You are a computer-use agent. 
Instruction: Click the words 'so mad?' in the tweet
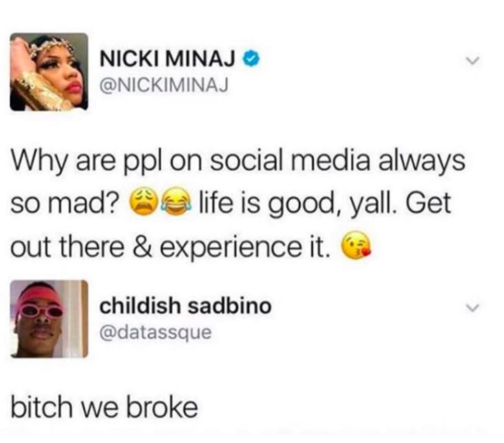pos(64,204)
